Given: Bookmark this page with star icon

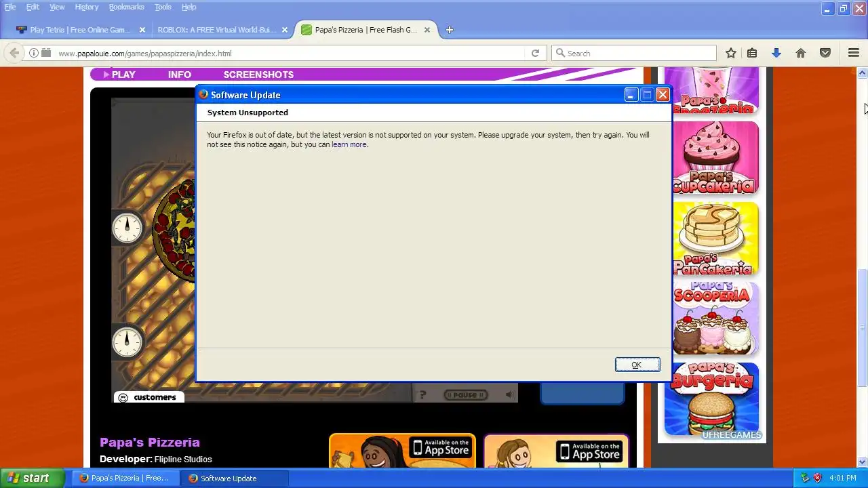Looking at the screenshot, I should coord(730,53).
